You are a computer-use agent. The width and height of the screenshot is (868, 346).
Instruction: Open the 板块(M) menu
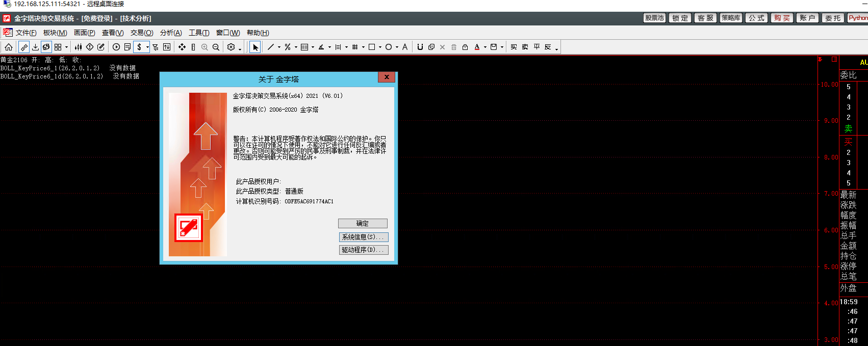tap(55, 33)
